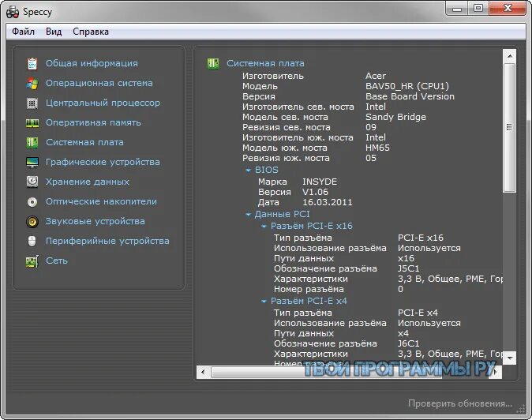Open Общая информация section
The width and height of the screenshot is (532, 420).
92,63
